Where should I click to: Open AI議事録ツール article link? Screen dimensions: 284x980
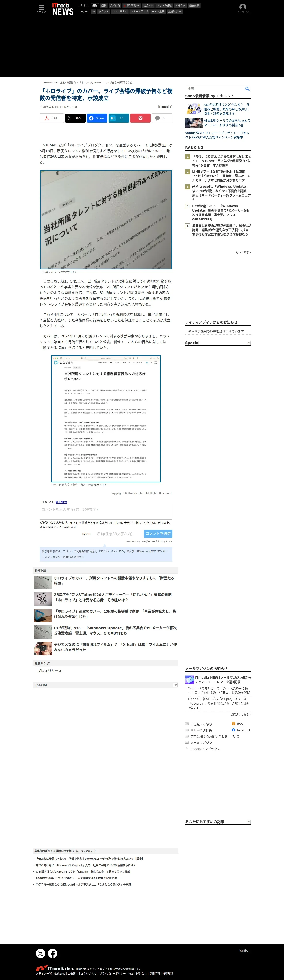tap(227, 123)
